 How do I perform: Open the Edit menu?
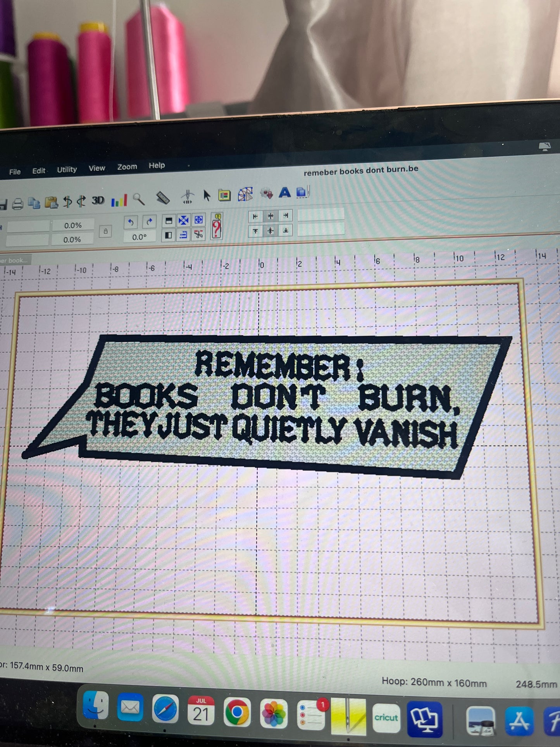(x=39, y=171)
